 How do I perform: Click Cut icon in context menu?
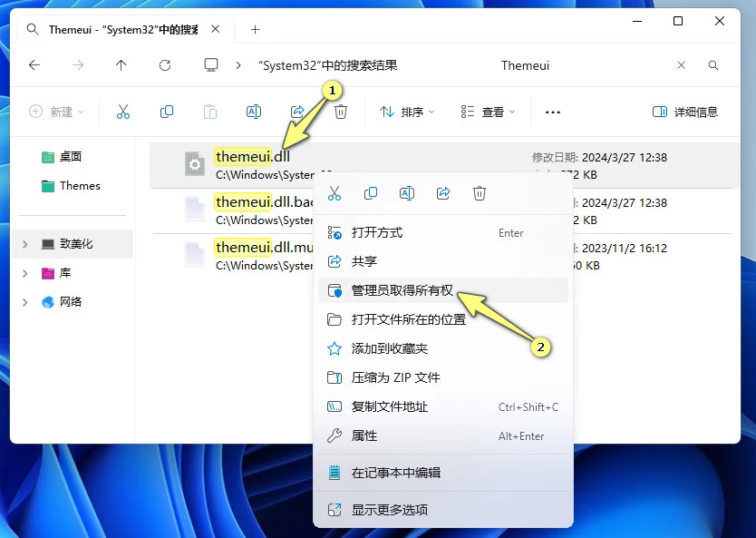(334, 193)
